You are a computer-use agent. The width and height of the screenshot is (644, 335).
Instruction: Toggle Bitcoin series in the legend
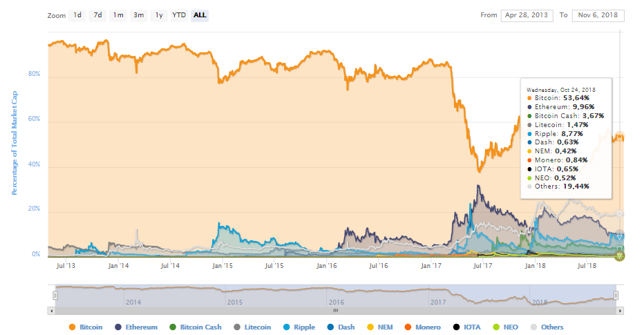tap(86, 327)
